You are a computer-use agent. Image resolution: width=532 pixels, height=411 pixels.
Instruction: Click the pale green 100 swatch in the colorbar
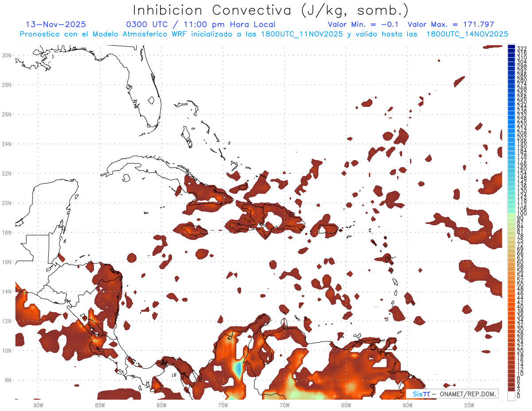click(x=512, y=215)
